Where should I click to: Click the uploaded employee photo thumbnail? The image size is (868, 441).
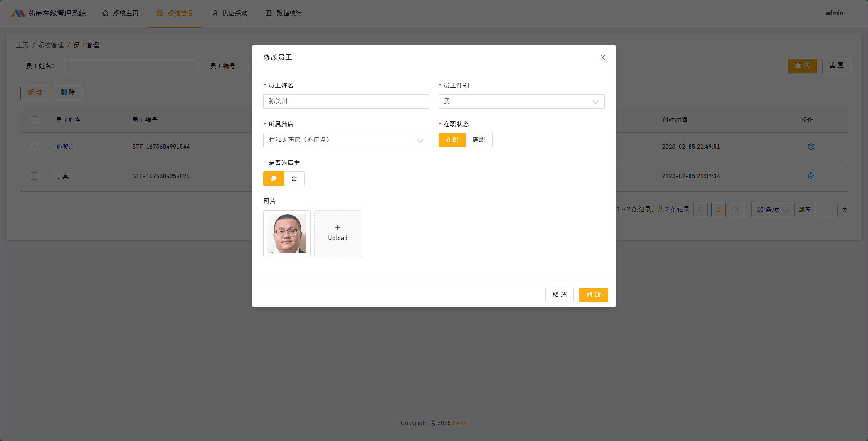point(287,234)
